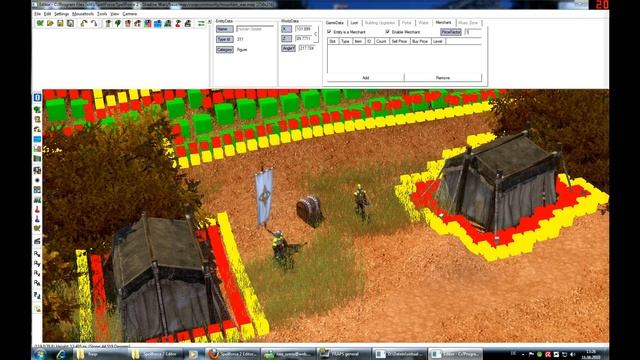Switch to Firefox Spellforce 2 Editor taskbar window

(232, 354)
